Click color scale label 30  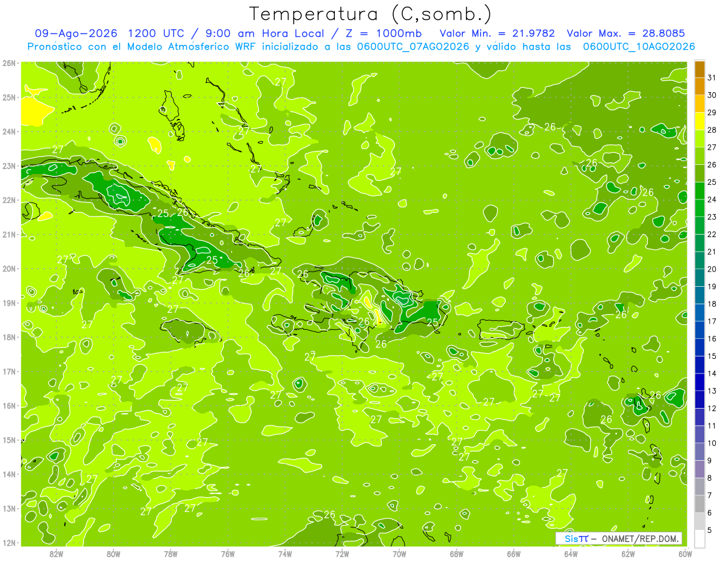712,95
